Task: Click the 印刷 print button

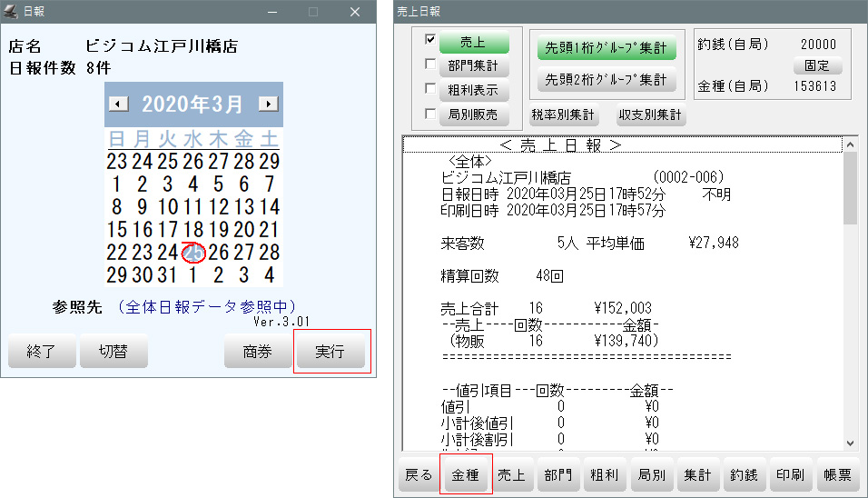Action: tap(791, 475)
